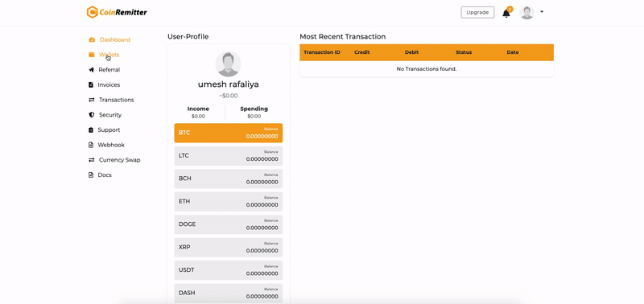
Task: Open the Wallets menu item
Action: coord(109,55)
